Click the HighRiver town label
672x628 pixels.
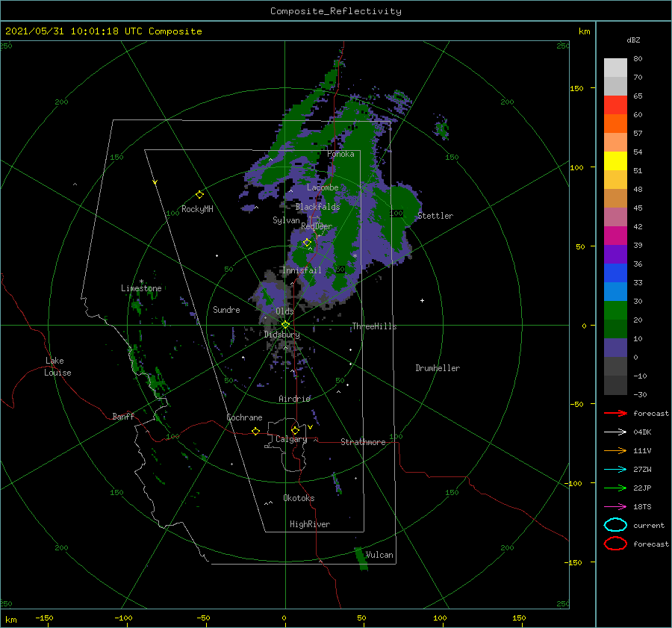click(x=310, y=524)
